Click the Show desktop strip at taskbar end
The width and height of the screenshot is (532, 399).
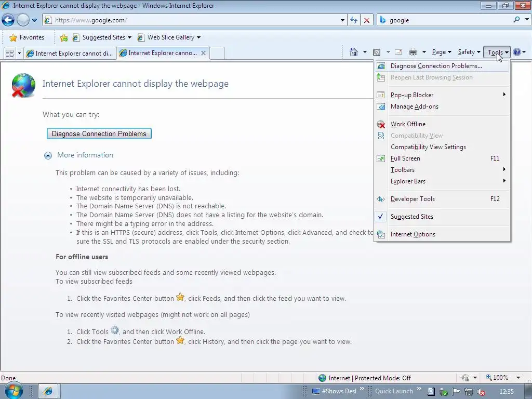(x=528, y=392)
